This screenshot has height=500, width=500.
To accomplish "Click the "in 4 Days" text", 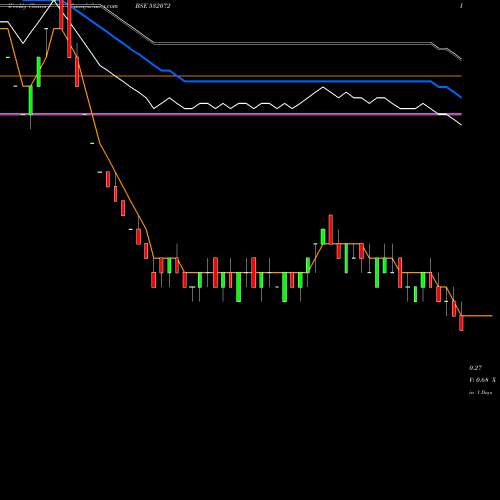I will coord(480,392).
